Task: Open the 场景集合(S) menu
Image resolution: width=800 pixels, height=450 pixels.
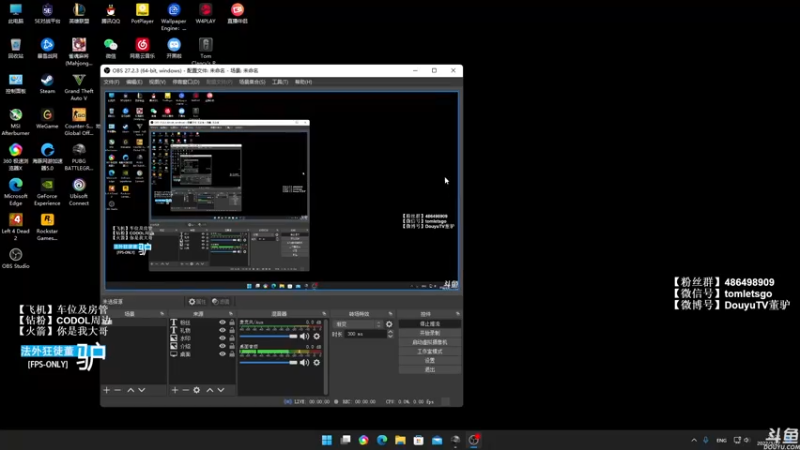Action: (252, 82)
